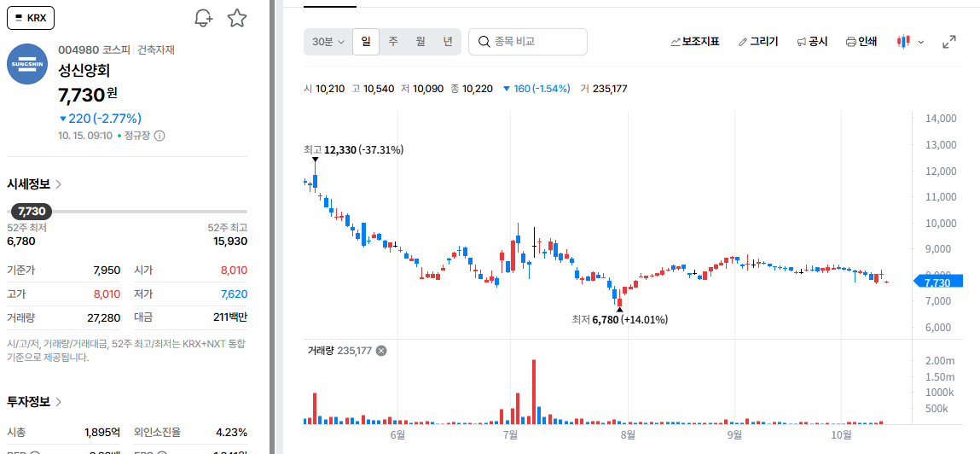Screen dimensions: 980x454
Task: Click the 저가 7,620 value
Action: (x=234, y=294)
